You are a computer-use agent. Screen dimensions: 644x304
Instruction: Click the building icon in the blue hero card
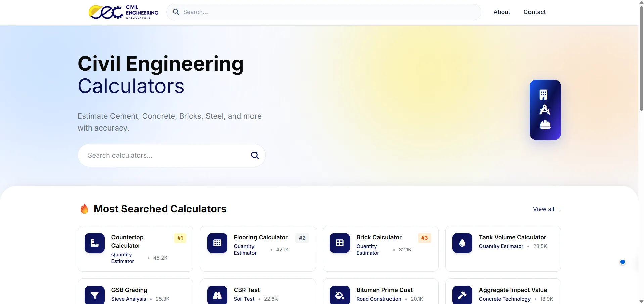[543, 95]
